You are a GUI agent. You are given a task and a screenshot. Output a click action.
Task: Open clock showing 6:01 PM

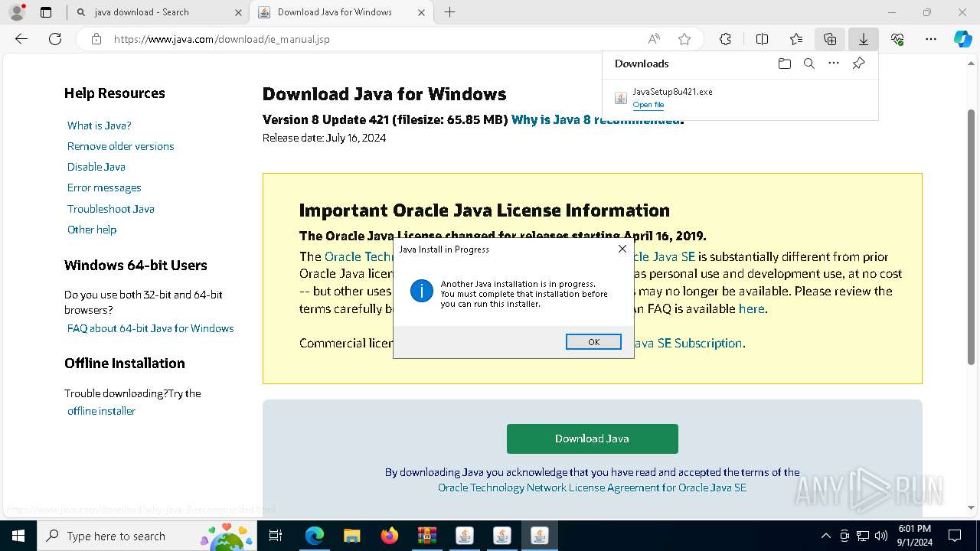pyautogui.click(x=914, y=536)
